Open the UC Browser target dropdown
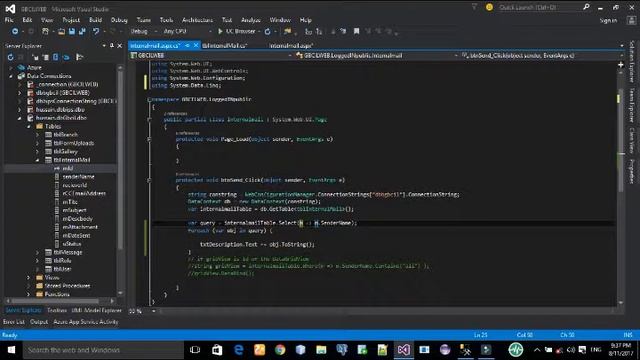This screenshot has width=640, height=360. point(259,31)
